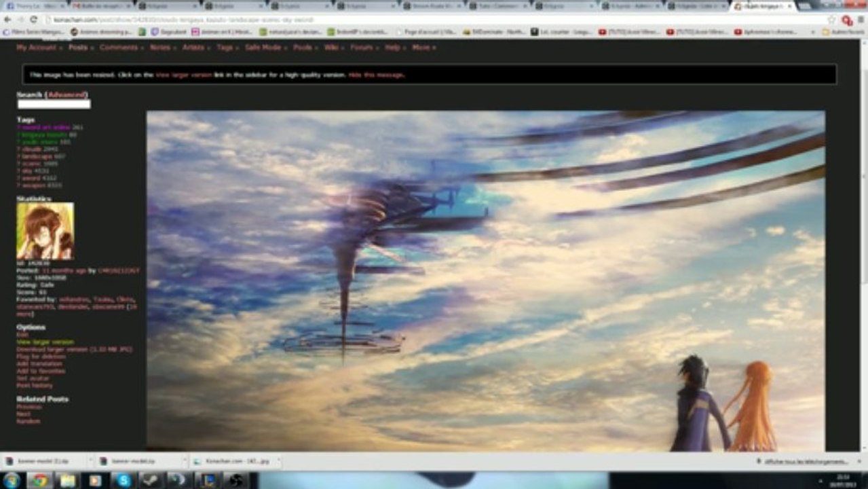Click 'Post history' link
The width and height of the screenshot is (868, 489).
34,386
